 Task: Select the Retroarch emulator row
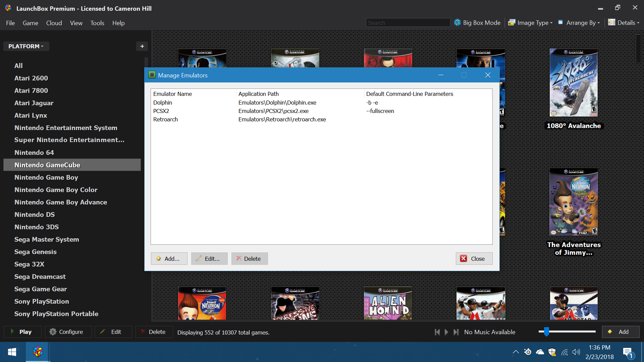[x=321, y=119]
